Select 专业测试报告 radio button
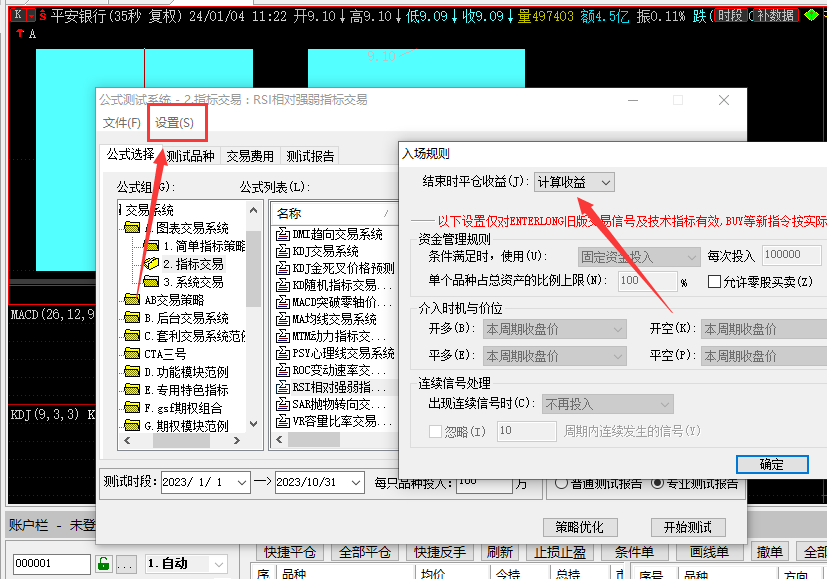This screenshot has width=827, height=579. (x=657, y=483)
